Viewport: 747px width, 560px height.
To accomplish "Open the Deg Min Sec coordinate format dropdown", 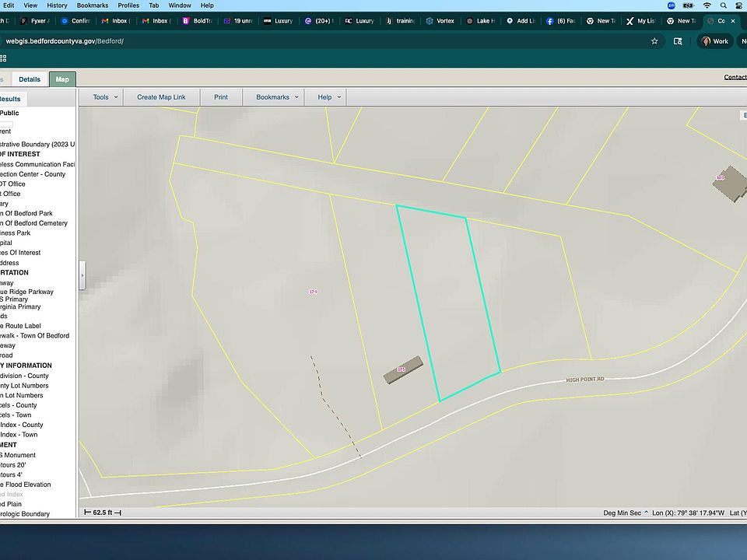I will click(x=625, y=513).
